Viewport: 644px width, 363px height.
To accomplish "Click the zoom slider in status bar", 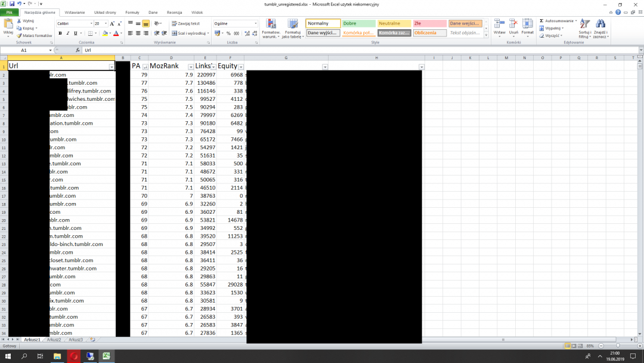I will 617,346.
